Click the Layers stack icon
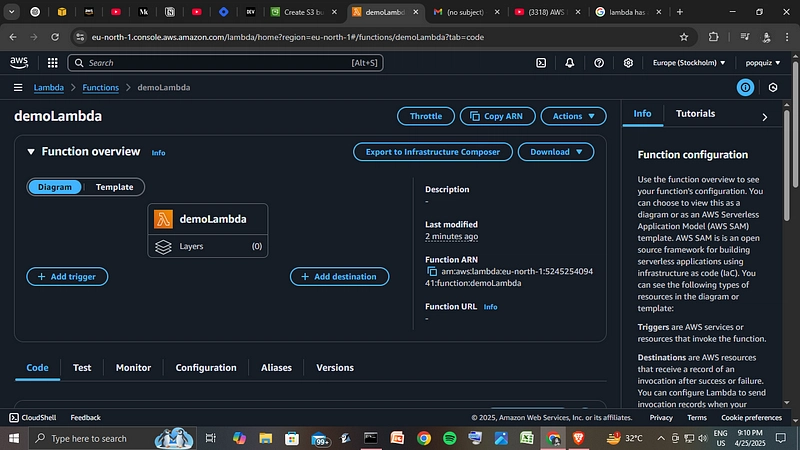The image size is (800, 450). coord(163,246)
